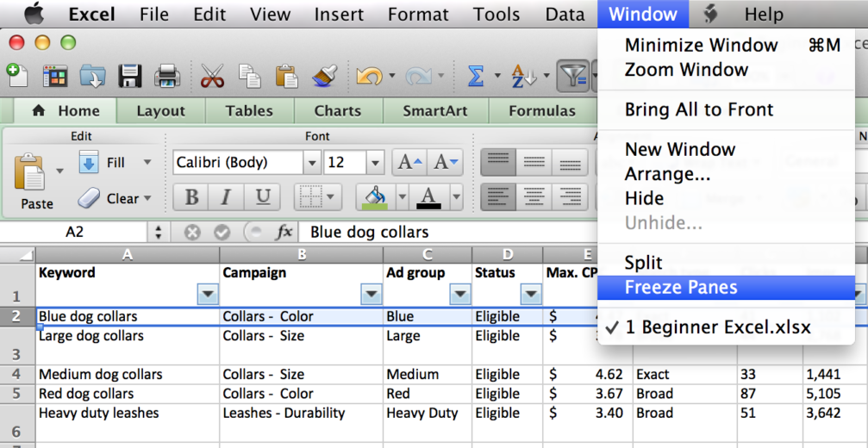This screenshot has height=448, width=868.
Task: Align text to bottom
Action: [x=570, y=163]
